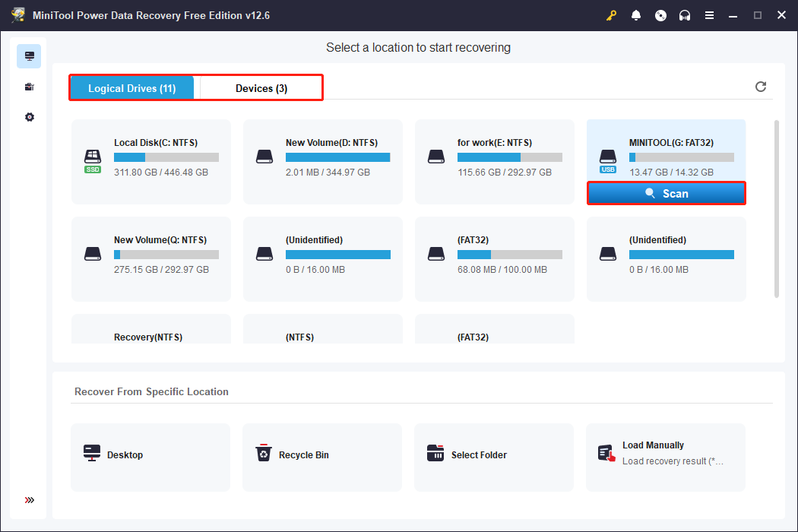The image size is (798, 532).
Task: Switch to the Logical Drives (11) tab
Action: 131,88
